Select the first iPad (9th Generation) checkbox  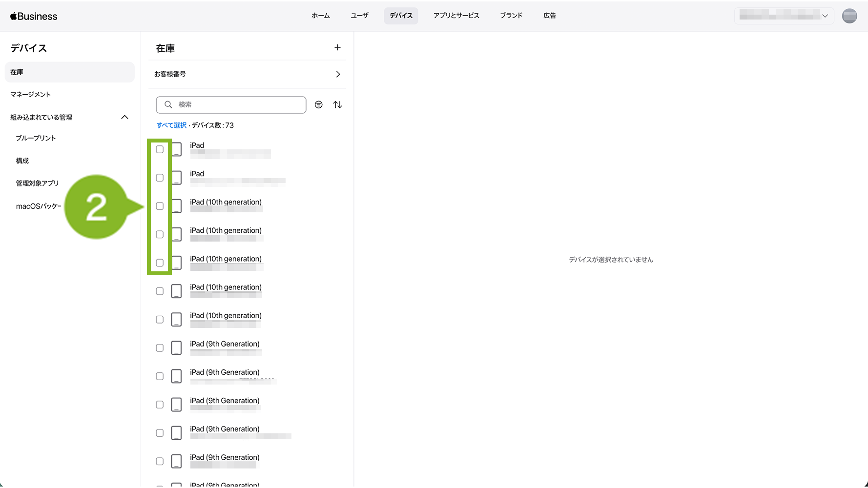(160, 348)
